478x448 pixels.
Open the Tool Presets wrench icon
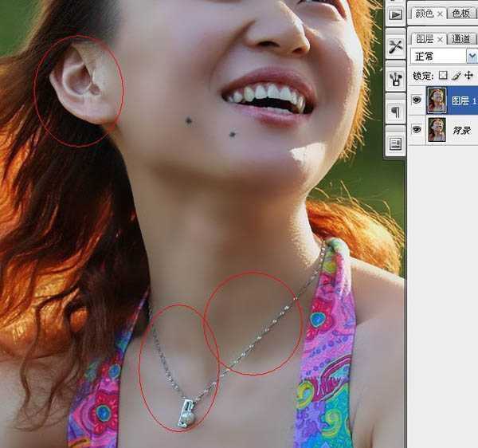coord(395,46)
